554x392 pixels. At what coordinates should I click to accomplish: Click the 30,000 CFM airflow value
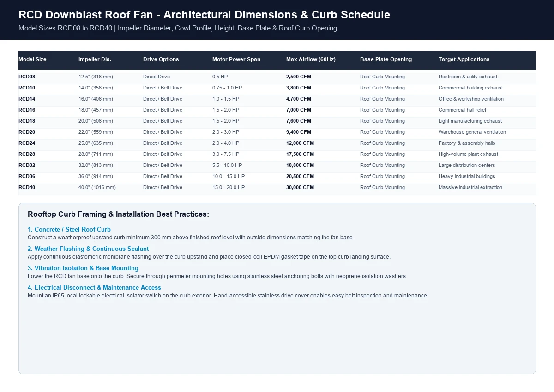click(x=300, y=187)
